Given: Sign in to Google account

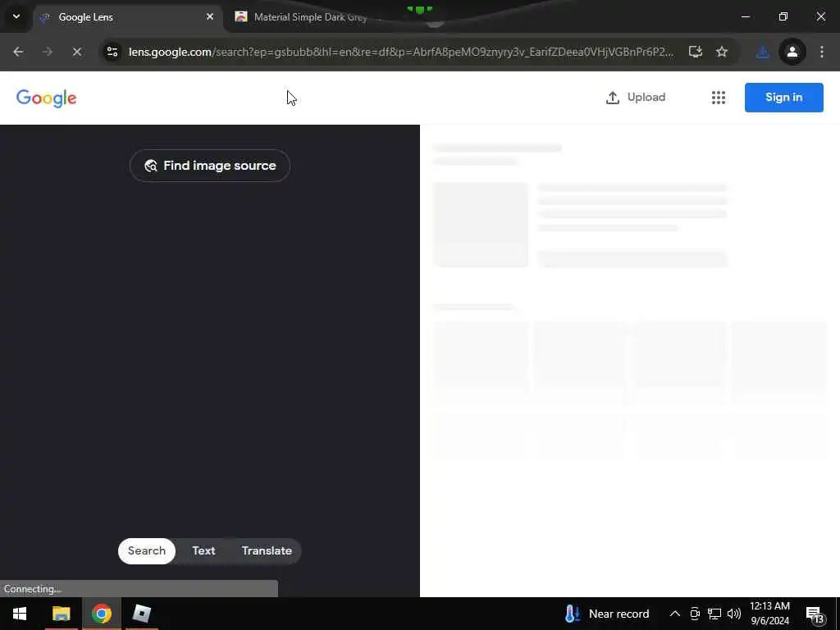Looking at the screenshot, I should [x=783, y=98].
